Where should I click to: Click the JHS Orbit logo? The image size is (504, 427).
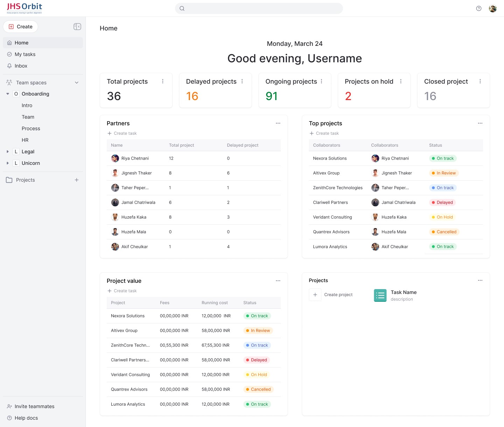[x=24, y=8]
